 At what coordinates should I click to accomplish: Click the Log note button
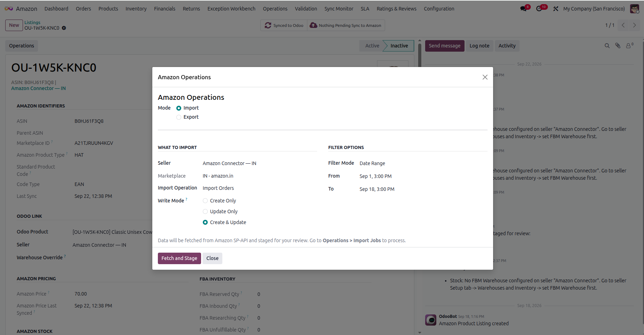click(x=479, y=46)
